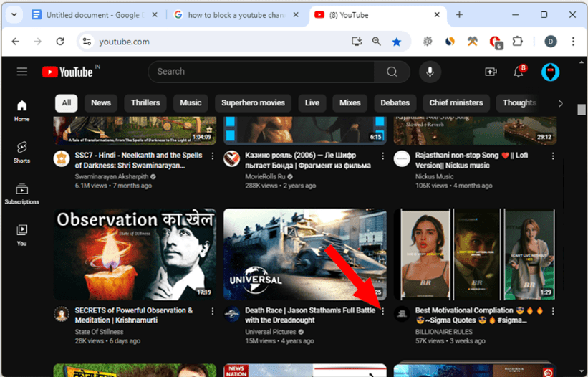Click the install app icon in address bar
The height and width of the screenshot is (377, 588).
coord(357,42)
